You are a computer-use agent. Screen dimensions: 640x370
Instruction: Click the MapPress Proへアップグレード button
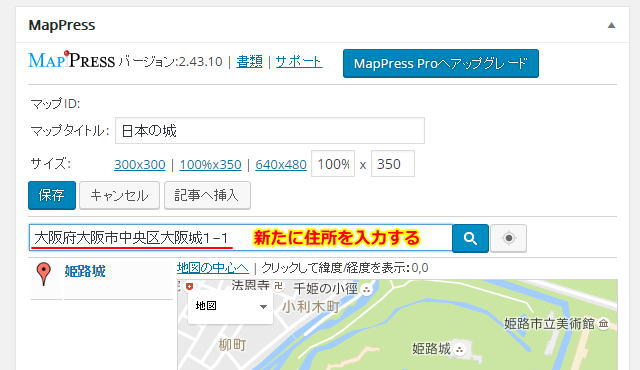click(441, 64)
